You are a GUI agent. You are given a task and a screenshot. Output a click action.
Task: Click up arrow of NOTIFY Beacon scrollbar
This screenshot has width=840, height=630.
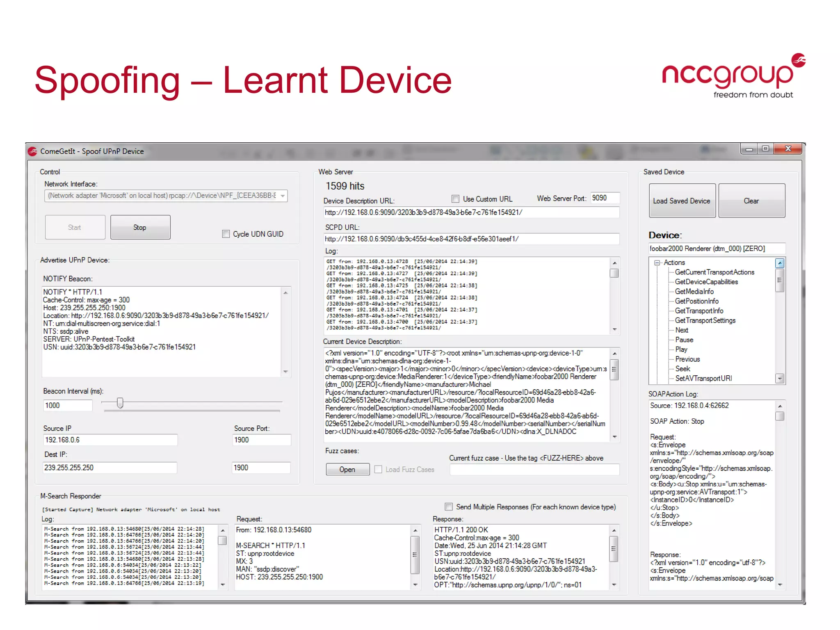(285, 292)
